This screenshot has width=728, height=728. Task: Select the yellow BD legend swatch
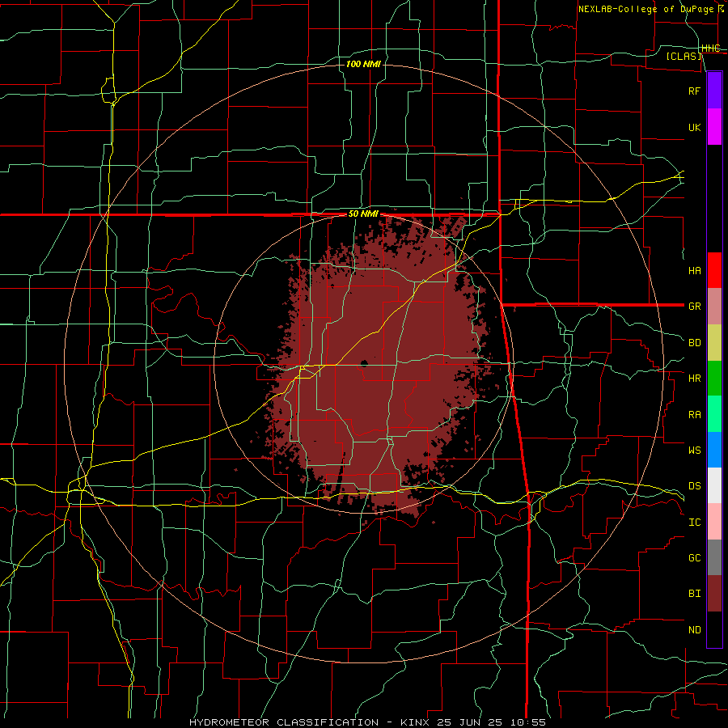click(x=714, y=342)
